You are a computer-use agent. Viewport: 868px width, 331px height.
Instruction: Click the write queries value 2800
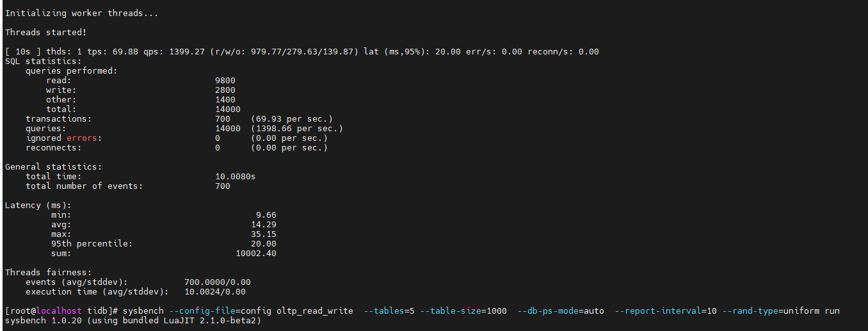tap(225, 90)
